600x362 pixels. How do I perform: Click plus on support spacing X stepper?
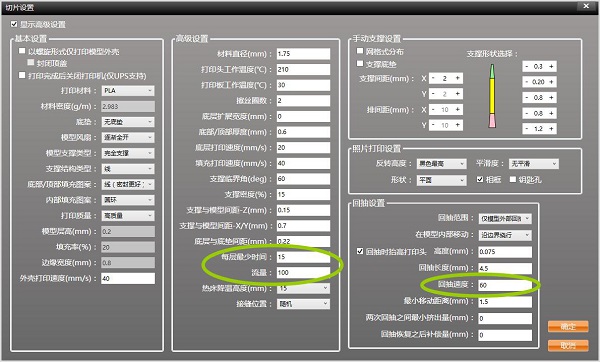pos(457,78)
